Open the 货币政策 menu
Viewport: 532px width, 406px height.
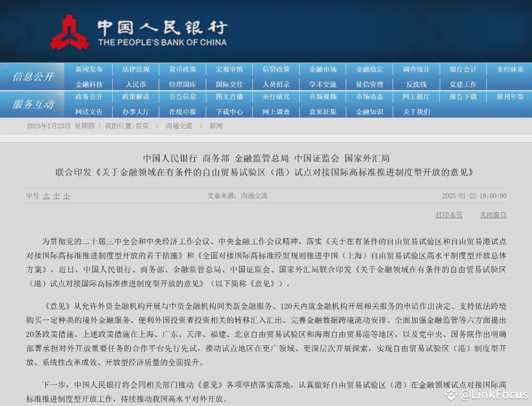183,69
